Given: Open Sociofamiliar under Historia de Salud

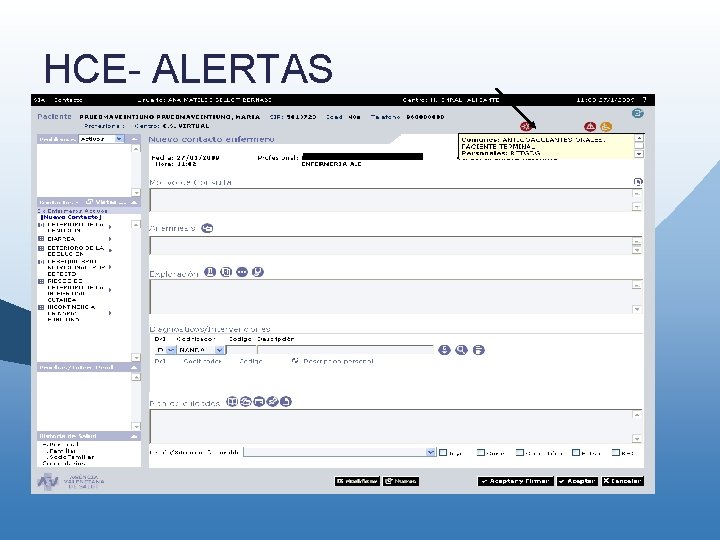Looking at the screenshot, I should [71, 457].
